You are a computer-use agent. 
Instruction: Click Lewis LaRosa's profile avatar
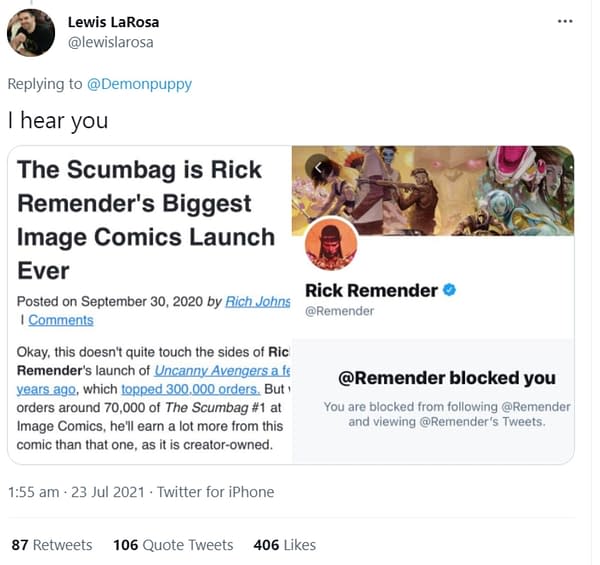pyautogui.click(x=31, y=33)
